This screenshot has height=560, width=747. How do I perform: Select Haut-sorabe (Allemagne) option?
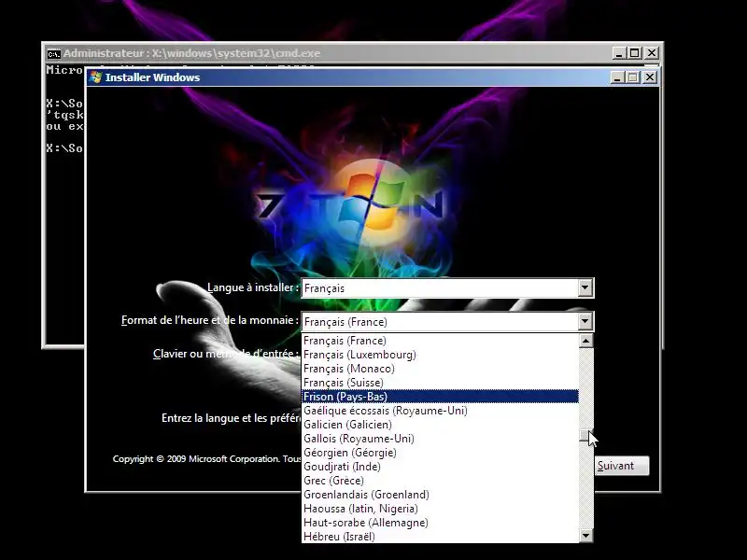(440, 523)
